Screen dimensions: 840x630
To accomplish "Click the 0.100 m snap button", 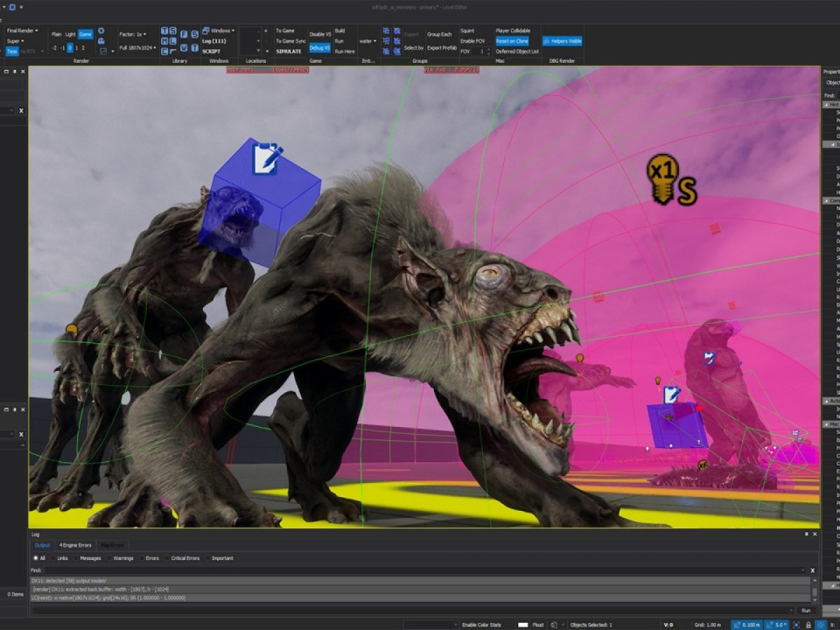I will [x=747, y=624].
